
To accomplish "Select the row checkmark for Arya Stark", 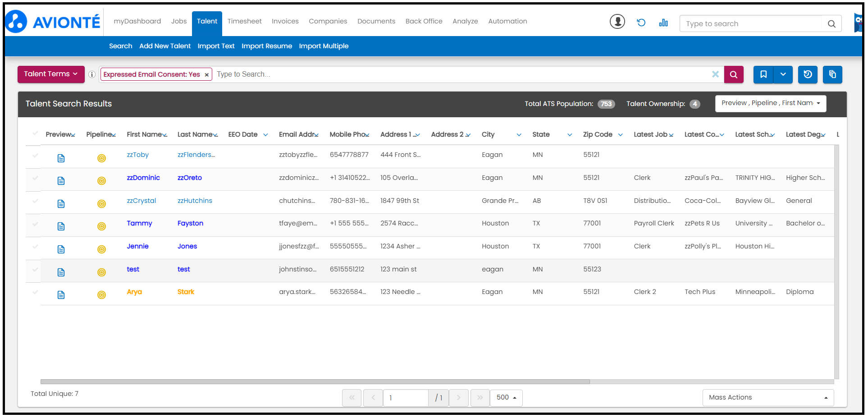I will coord(35,292).
